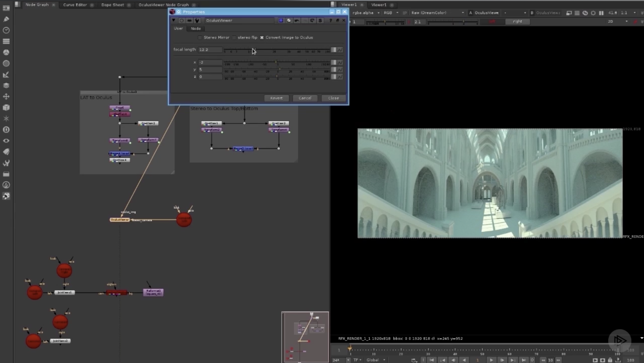Switch to the Node tab in properties
644x363 pixels.
click(196, 29)
